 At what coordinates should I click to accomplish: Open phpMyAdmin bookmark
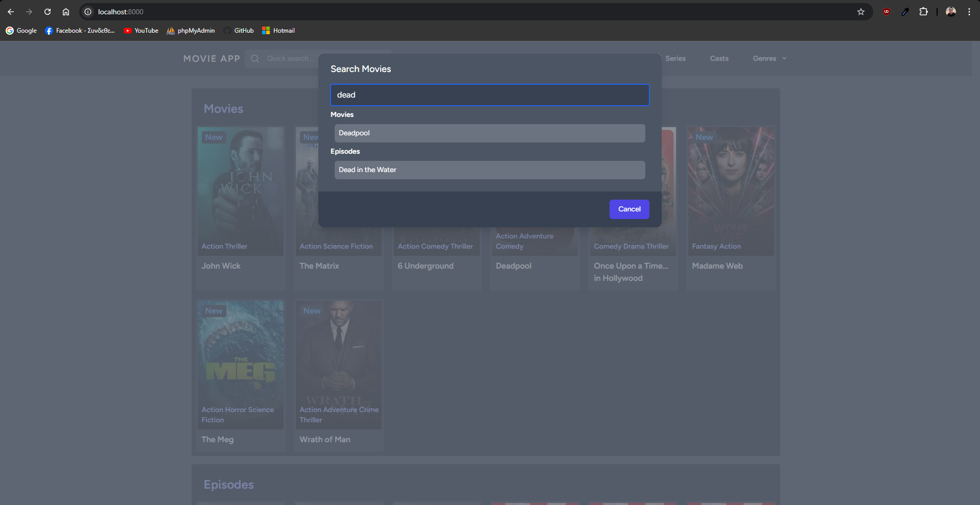191,31
